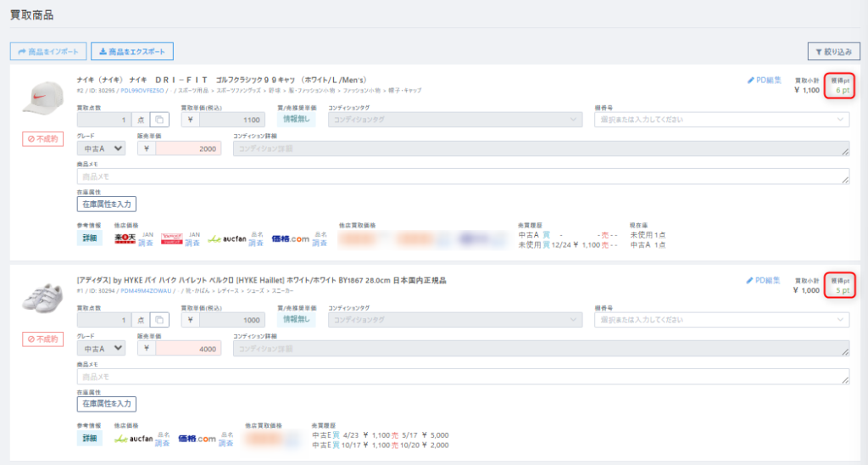Image resolution: width=868 pixels, height=465 pixels.
Task: Expand the コンディションタグ dropdown for the sneakers
Action: pos(455,320)
